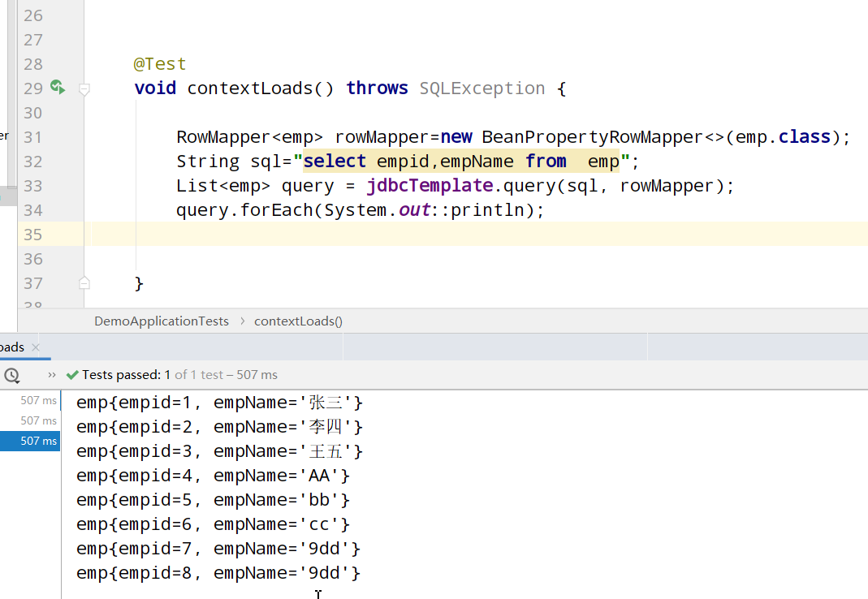Click line number 31 in the gutter
Image resolution: width=868 pixels, height=599 pixels.
(x=32, y=137)
